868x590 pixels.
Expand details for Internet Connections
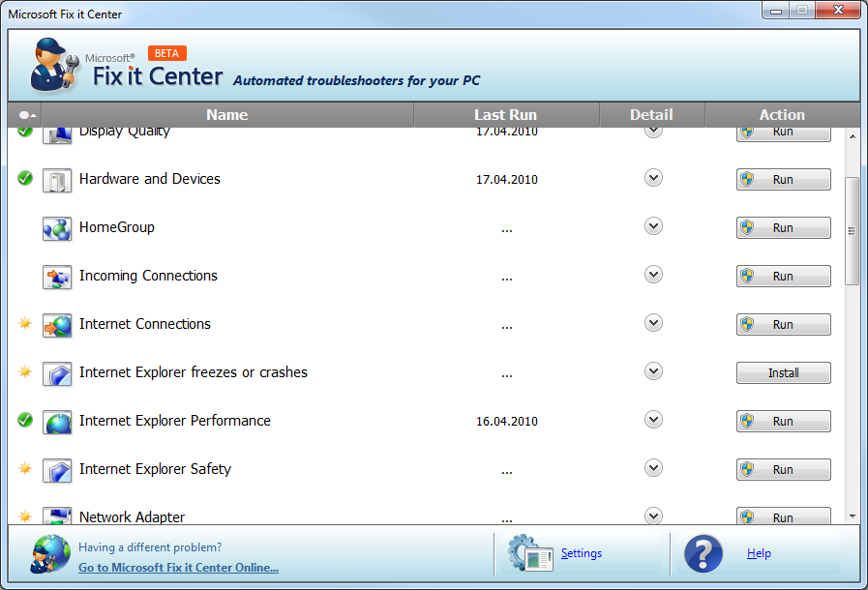[653, 323]
